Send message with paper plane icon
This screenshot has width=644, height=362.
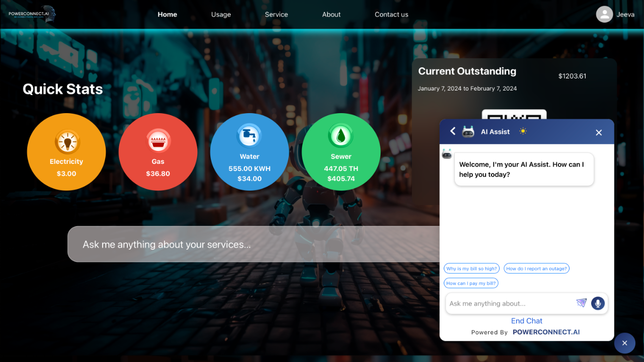tap(582, 303)
